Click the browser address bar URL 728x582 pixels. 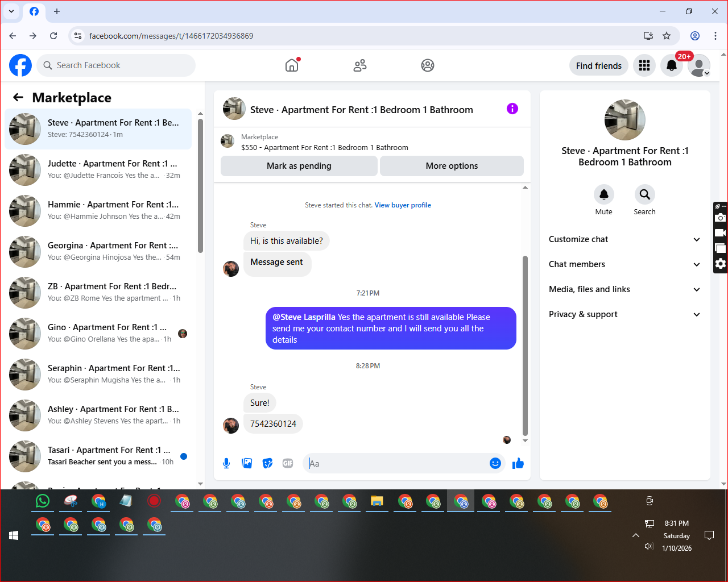171,36
